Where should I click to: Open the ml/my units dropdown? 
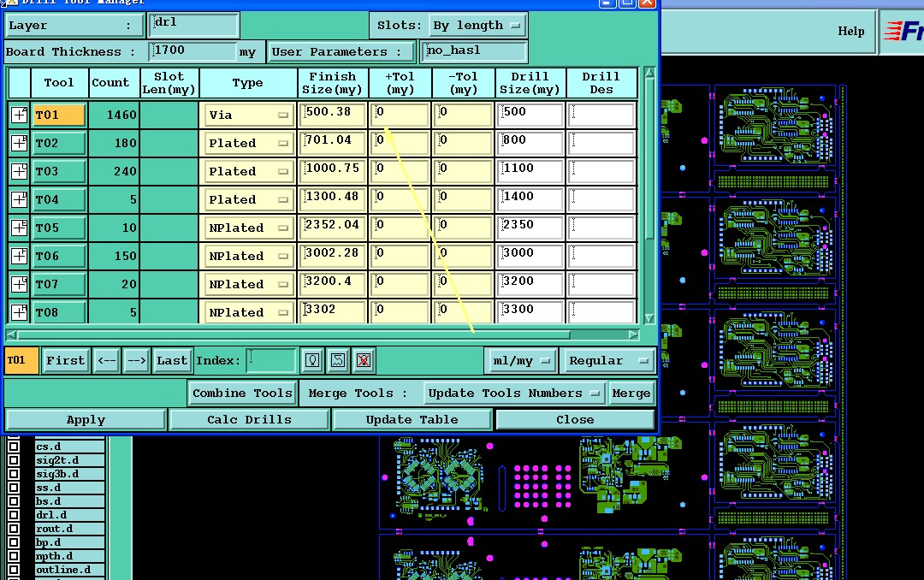click(521, 360)
